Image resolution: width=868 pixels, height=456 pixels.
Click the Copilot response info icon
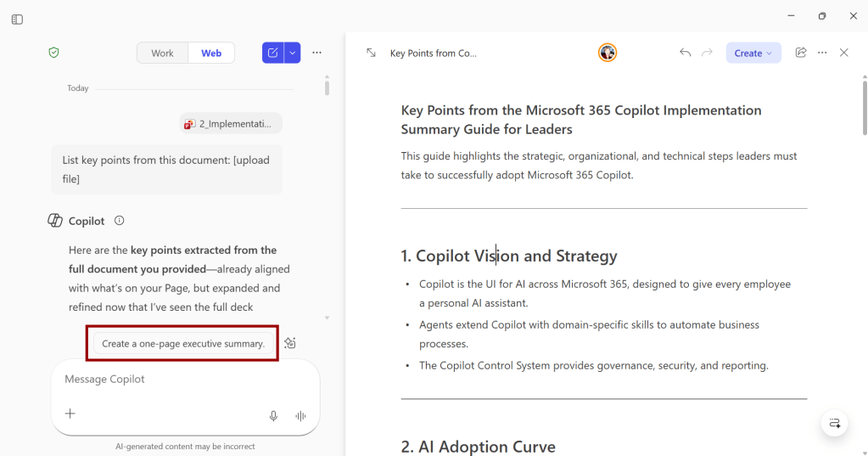coord(119,221)
